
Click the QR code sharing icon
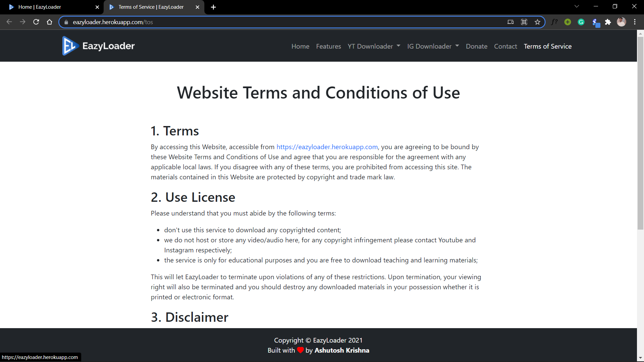[524, 22]
